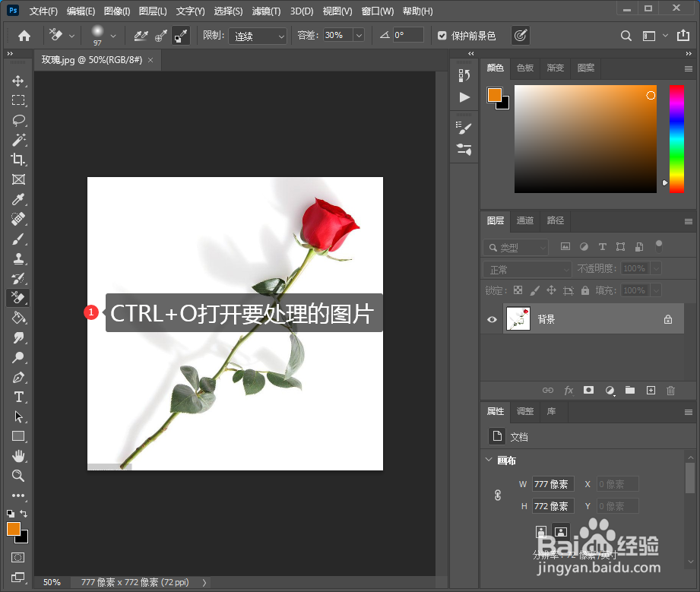Open the layer filter 类型 dropdown
The image size is (700, 592).
point(515,247)
